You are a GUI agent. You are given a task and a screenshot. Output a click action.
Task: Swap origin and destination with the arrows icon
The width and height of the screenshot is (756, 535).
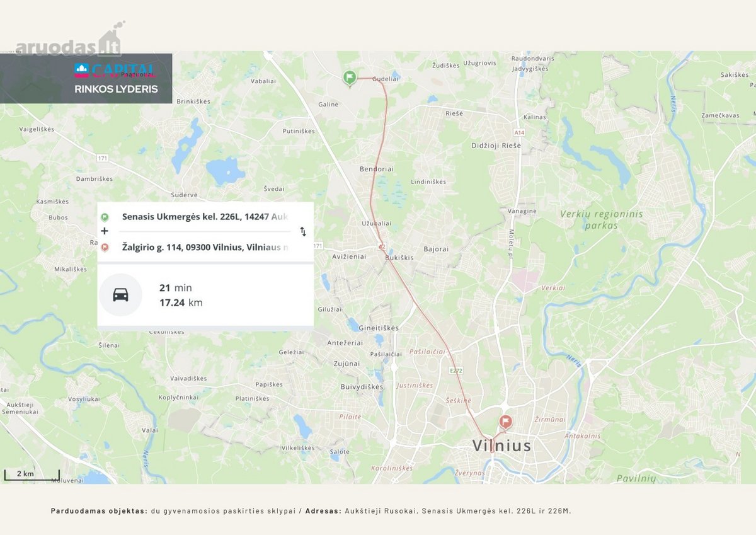(x=303, y=231)
